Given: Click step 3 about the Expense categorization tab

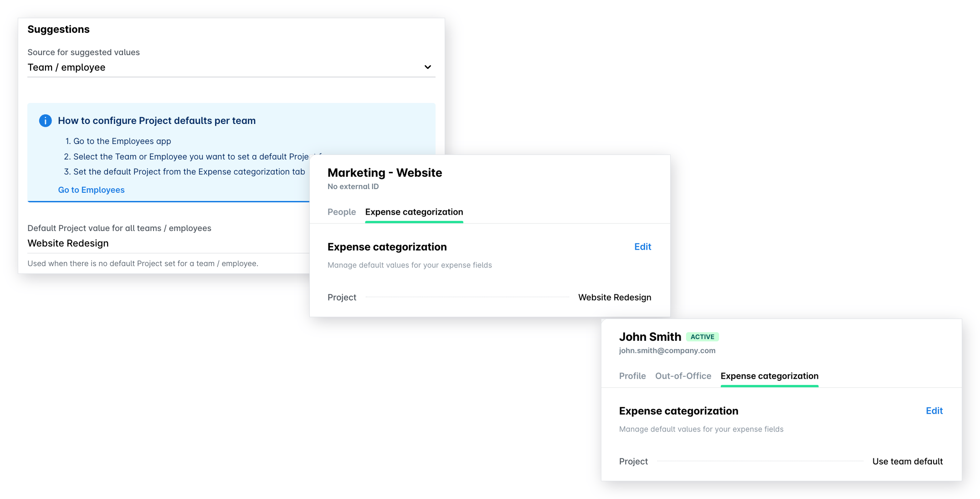Looking at the screenshot, I should (185, 172).
